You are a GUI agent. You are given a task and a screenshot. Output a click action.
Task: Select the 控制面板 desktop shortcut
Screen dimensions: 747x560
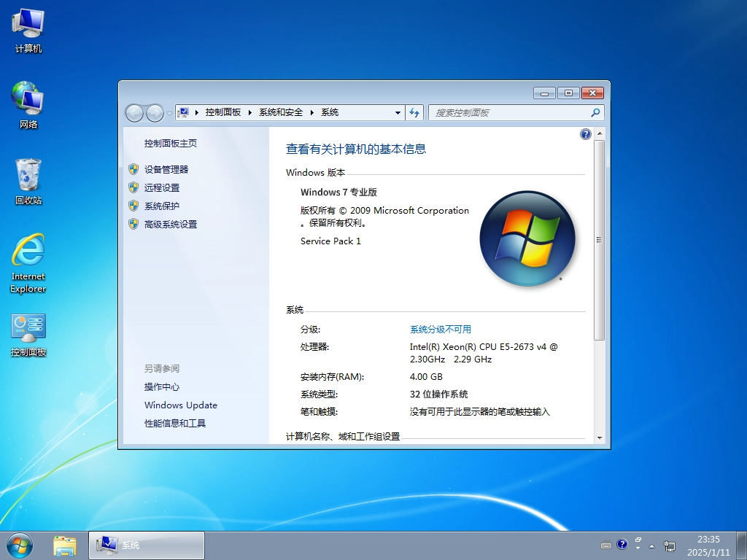[28, 334]
